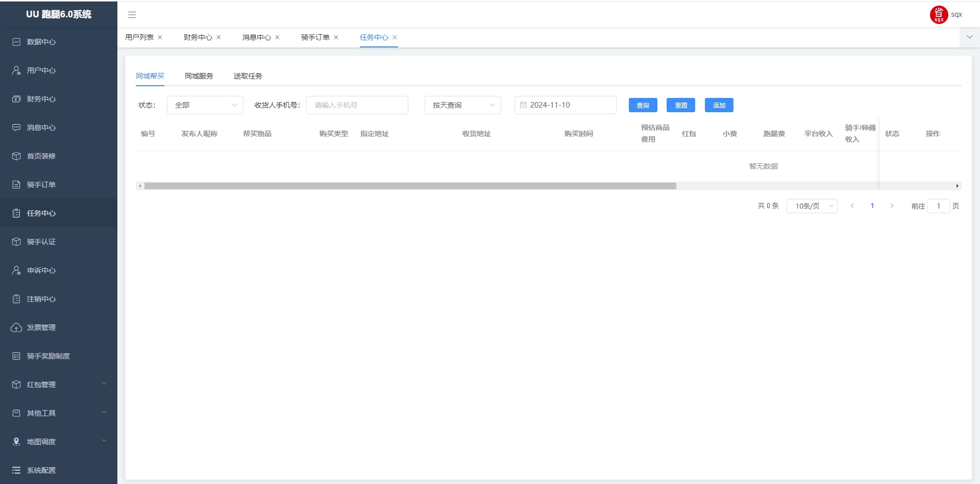Switch to the 用户列表 tab

coord(139,37)
